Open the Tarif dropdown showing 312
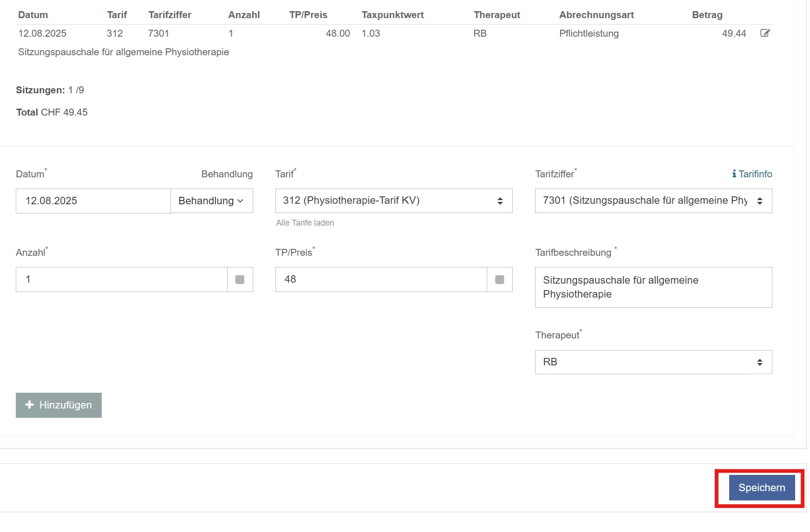The height and width of the screenshot is (532, 810). 393,201
